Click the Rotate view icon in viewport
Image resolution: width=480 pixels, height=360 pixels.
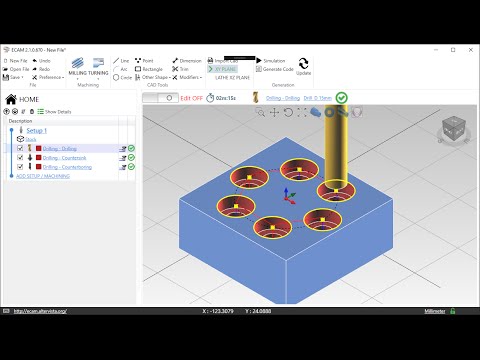pos(288,112)
